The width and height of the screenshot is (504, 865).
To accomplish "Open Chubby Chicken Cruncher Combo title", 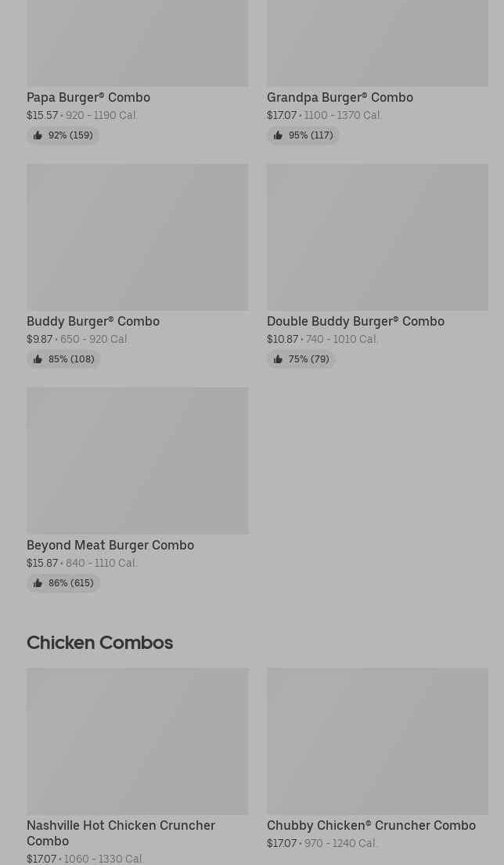I will [371, 825].
